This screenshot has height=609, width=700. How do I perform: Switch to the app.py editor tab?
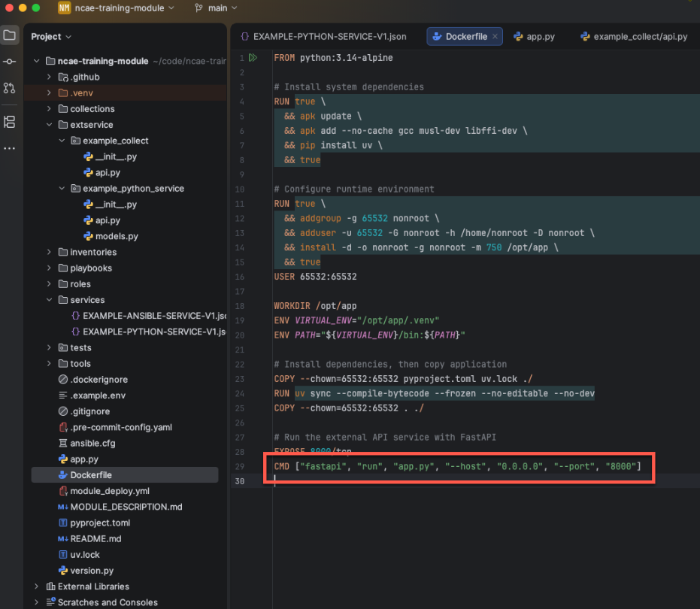tap(535, 37)
